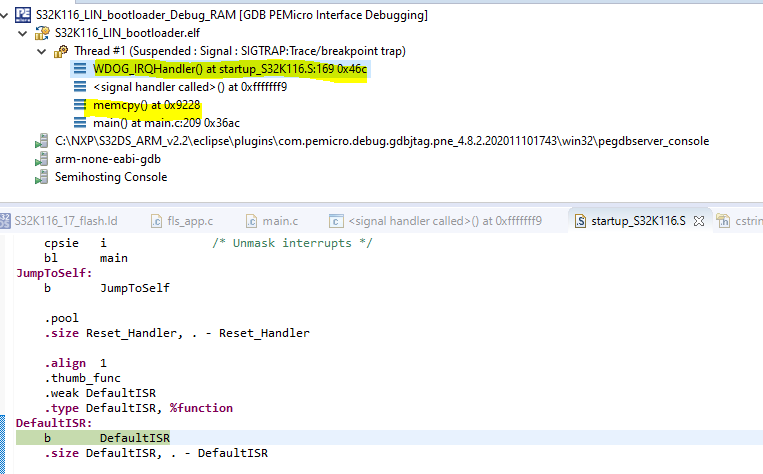Click the '.size DefaultISR' directive line
Screen dimensions: 763x474
[x=156, y=453]
